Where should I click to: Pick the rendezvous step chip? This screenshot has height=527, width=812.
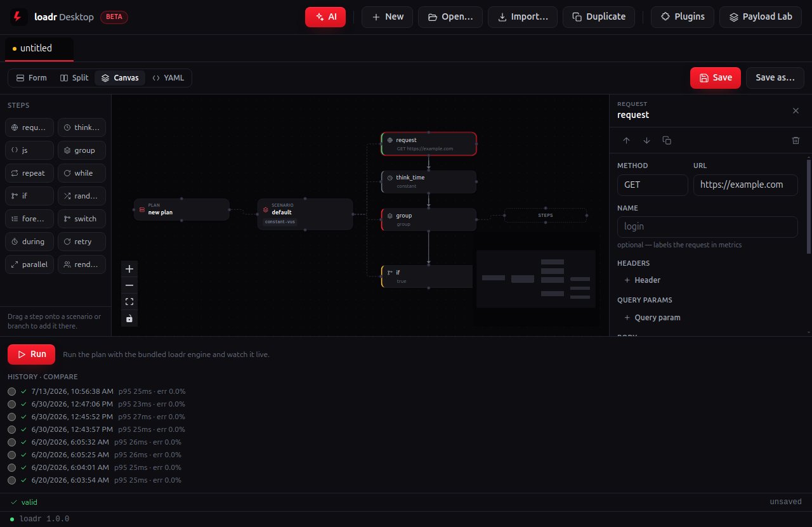82,264
